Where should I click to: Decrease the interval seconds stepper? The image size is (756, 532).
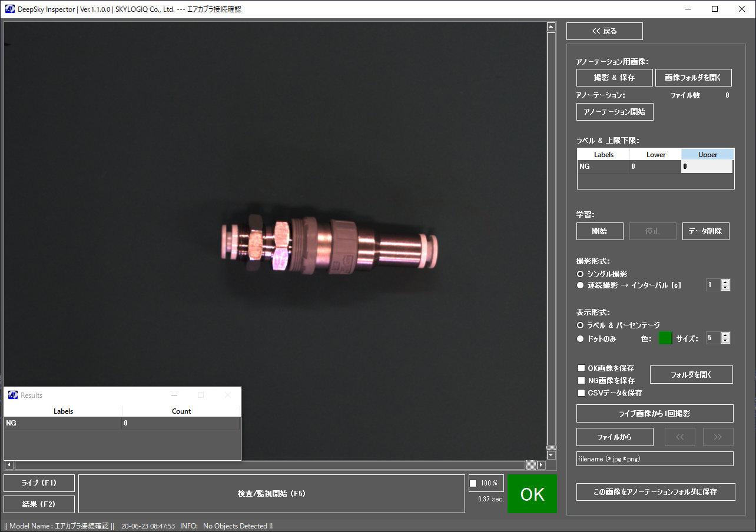[725, 288]
